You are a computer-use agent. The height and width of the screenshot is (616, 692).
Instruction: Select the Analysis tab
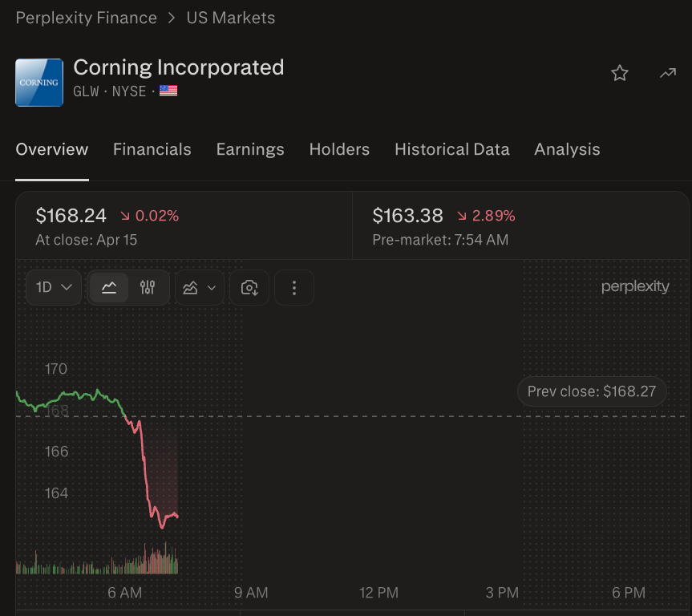point(567,149)
